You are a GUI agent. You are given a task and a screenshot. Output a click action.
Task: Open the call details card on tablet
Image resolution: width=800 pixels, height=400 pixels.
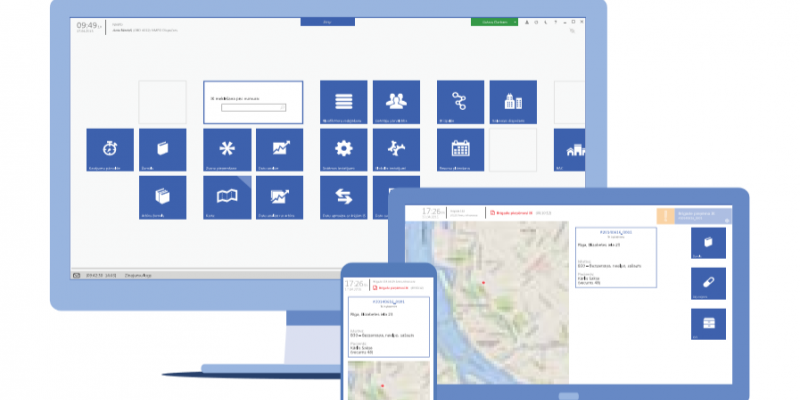click(x=615, y=260)
